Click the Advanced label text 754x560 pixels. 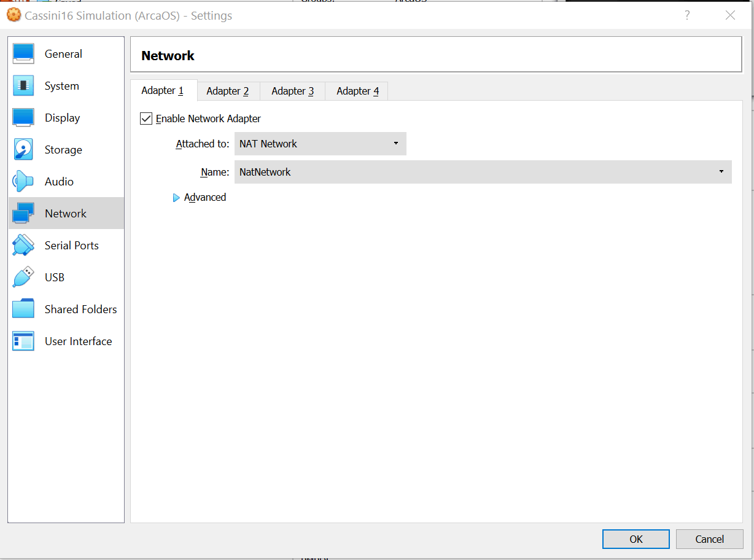tap(205, 197)
